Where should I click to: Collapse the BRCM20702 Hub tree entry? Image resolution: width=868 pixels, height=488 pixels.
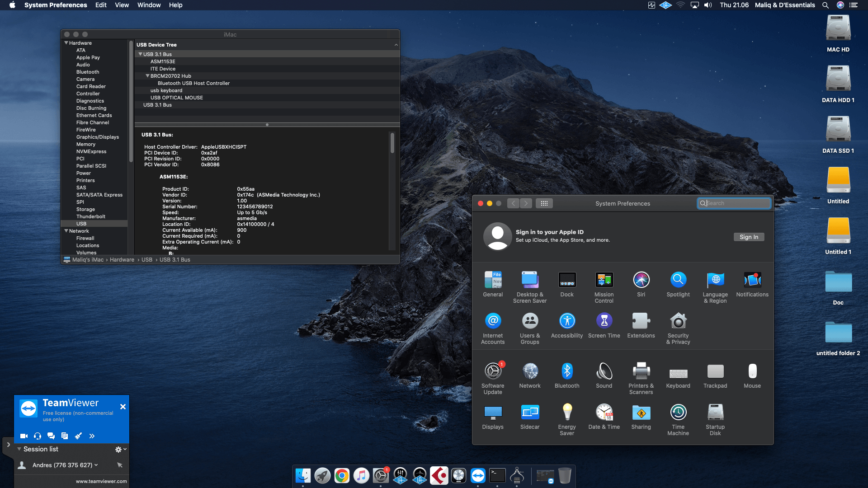147,75
